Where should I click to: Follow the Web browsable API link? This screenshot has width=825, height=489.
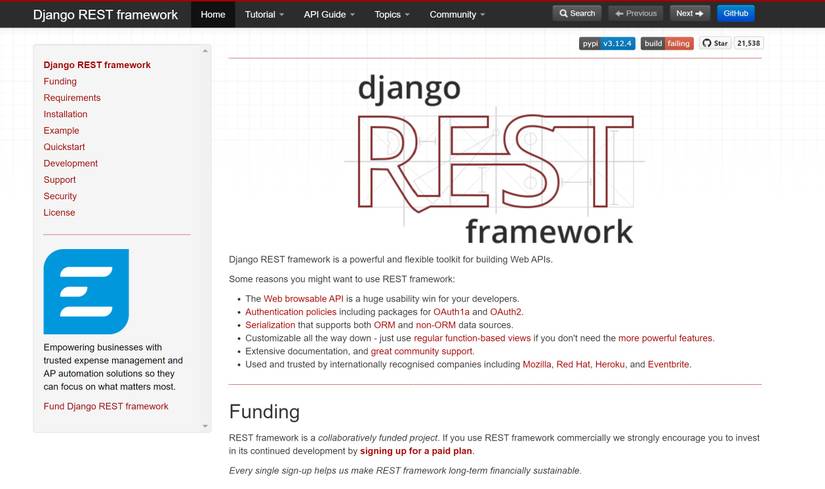(x=303, y=299)
